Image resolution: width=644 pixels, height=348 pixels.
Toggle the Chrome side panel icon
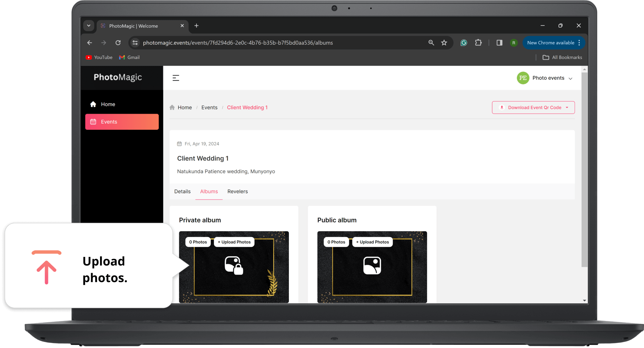tap(499, 43)
